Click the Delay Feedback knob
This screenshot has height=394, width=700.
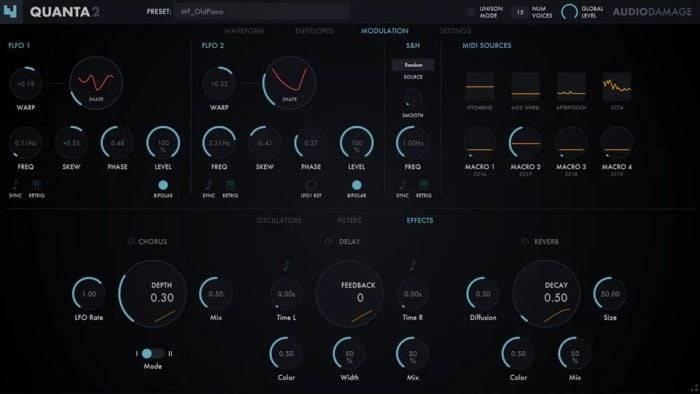coord(350,294)
